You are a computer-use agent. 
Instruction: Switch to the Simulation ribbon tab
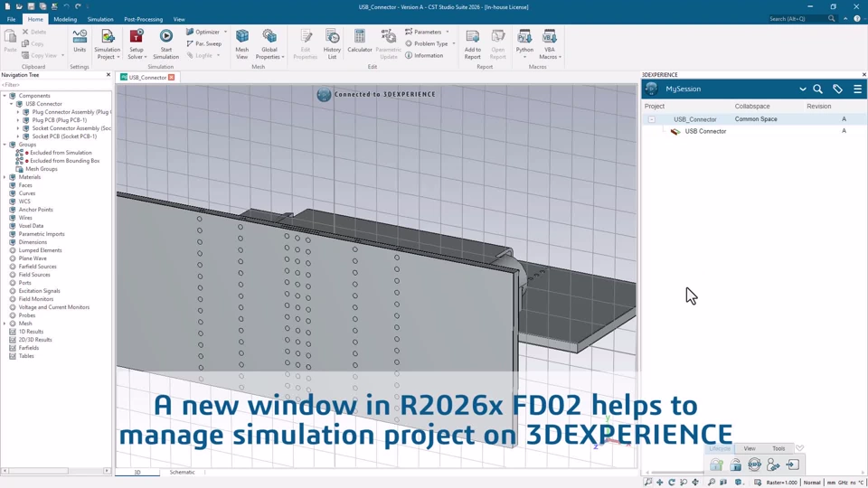[x=100, y=19]
